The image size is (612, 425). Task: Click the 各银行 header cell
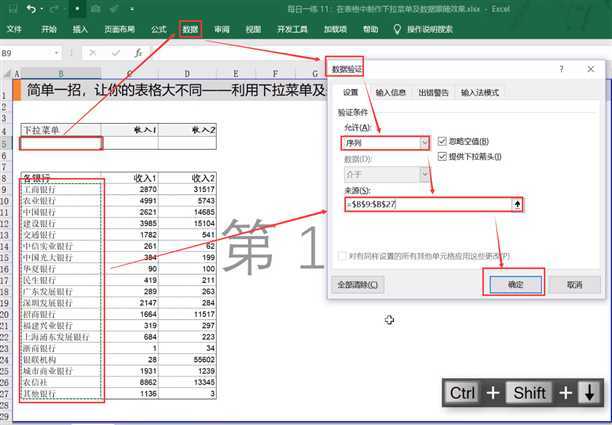[x=61, y=178]
